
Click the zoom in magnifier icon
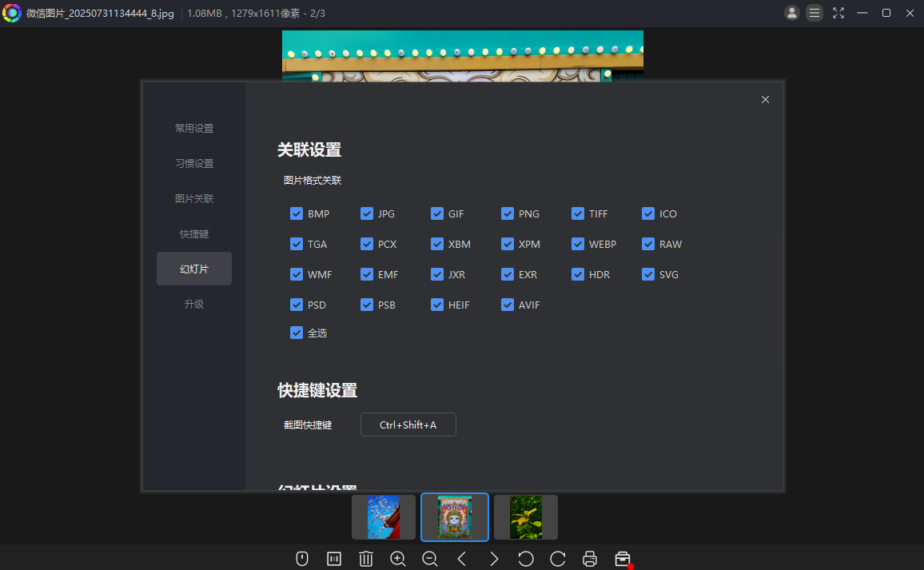click(x=398, y=559)
